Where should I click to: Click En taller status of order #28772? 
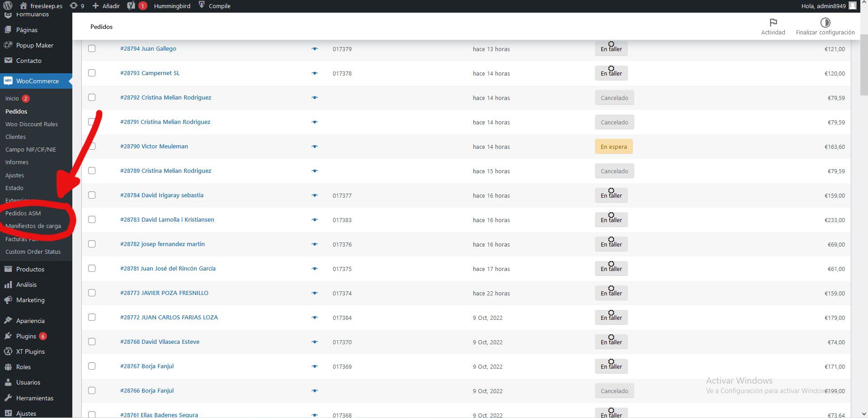point(611,318)
